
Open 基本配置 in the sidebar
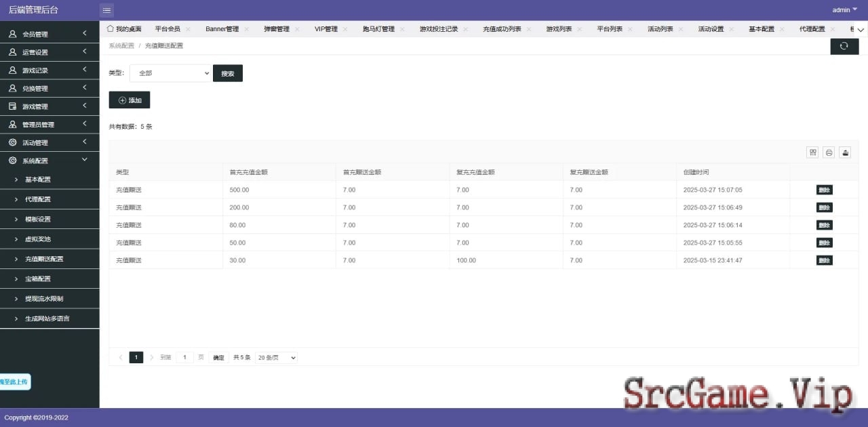pos(50,180)
